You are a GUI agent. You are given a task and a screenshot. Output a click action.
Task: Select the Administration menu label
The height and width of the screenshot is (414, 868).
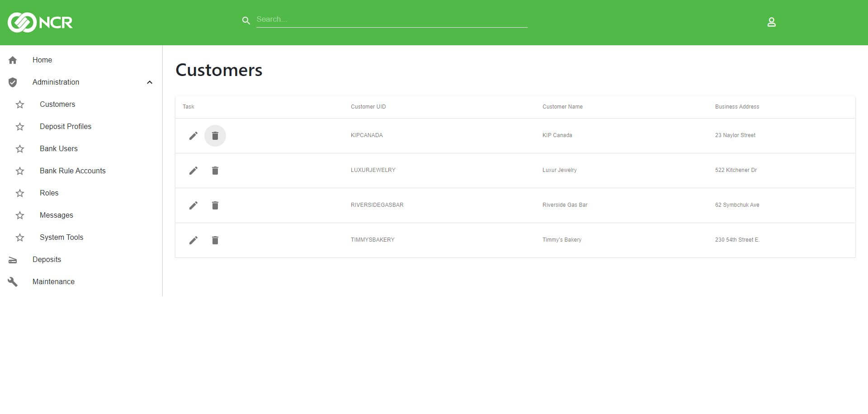pos(56,82)
